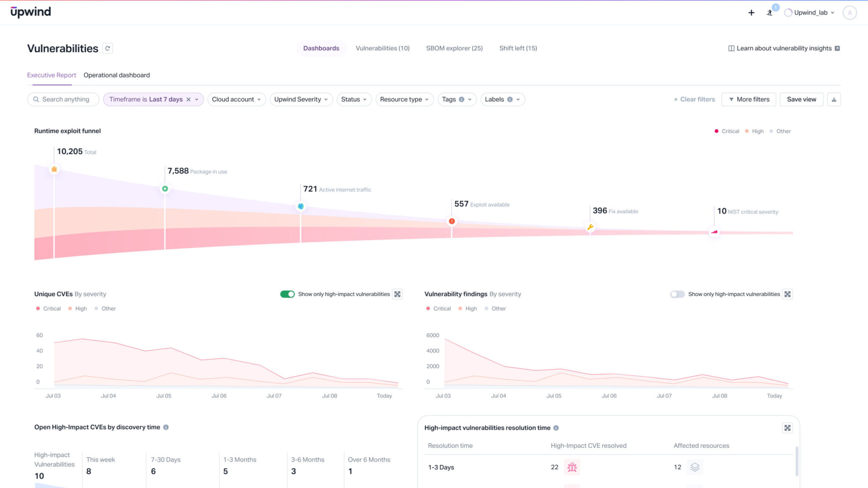Click the globe icon for Active internet traffic
The width and height of the screenshot is (868, 488).
(300, 206)
